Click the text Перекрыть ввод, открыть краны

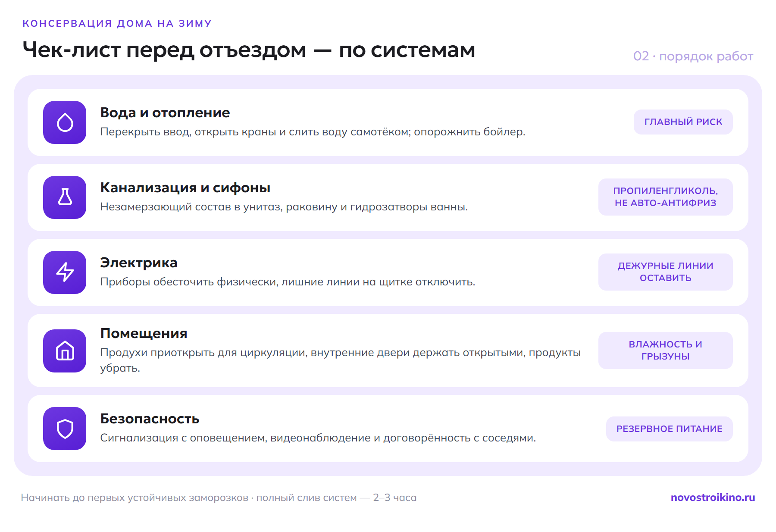point(188,132)
